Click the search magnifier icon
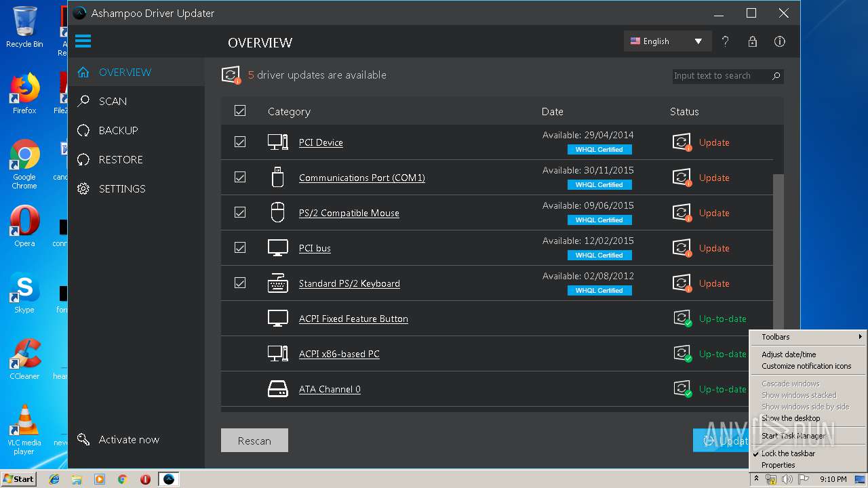The image size is (868, 488). pos(776,76)
